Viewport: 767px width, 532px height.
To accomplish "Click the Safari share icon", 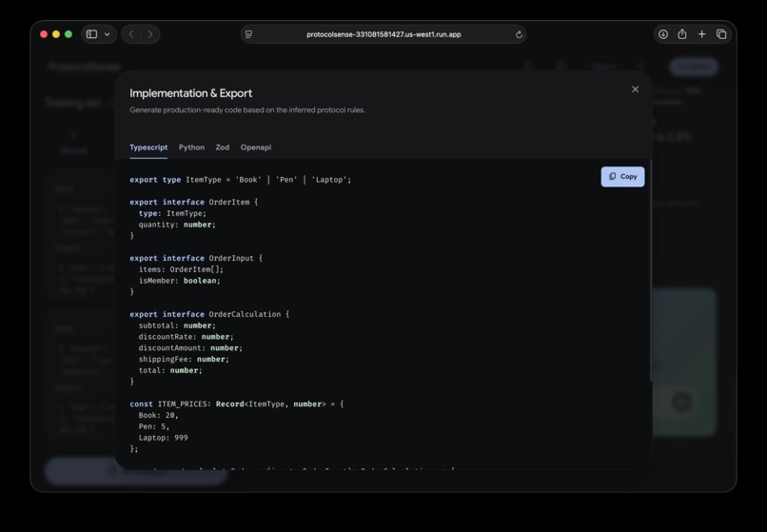I will (x=682, y=33).
